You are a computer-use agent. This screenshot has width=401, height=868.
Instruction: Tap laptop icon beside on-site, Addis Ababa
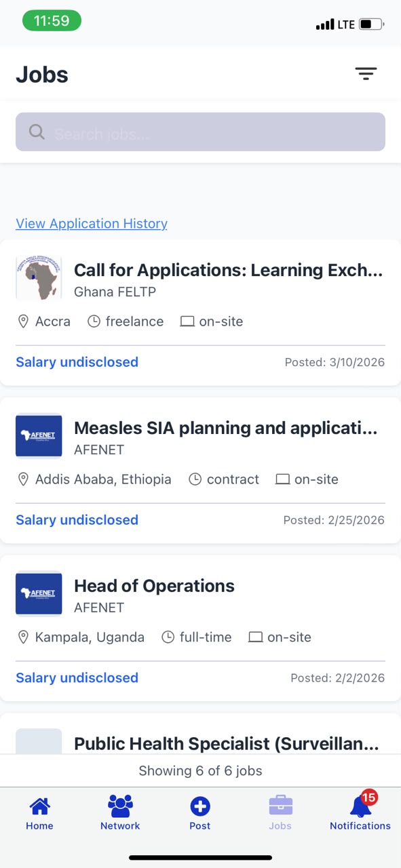coord(282,479)
